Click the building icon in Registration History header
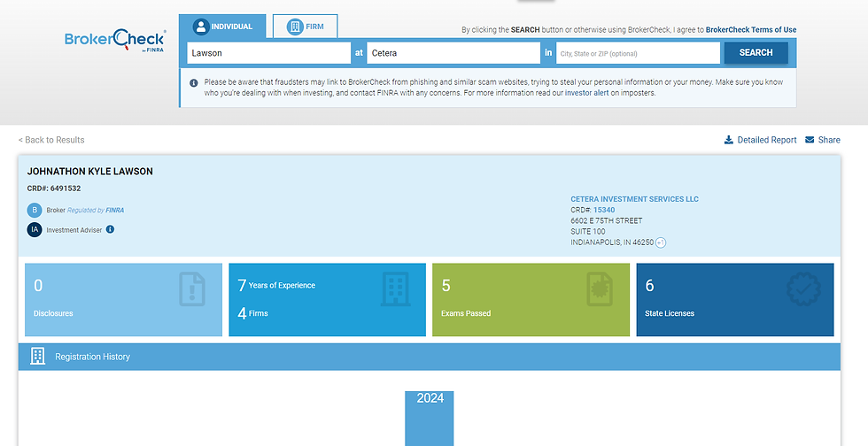This screenshot has width=868, height=446. point(37,357)
